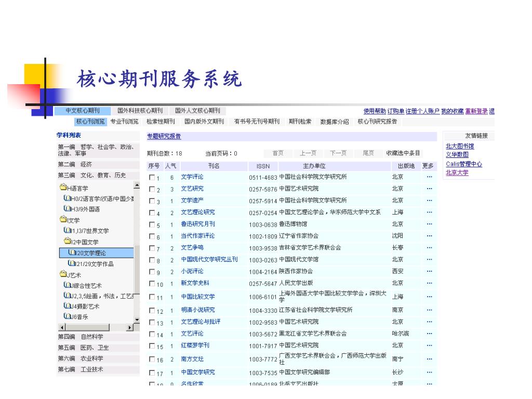Viewport: 532px width, 399px height.
Task: Click the folder icon beside J艺术
Action: (x=63, y=274)
